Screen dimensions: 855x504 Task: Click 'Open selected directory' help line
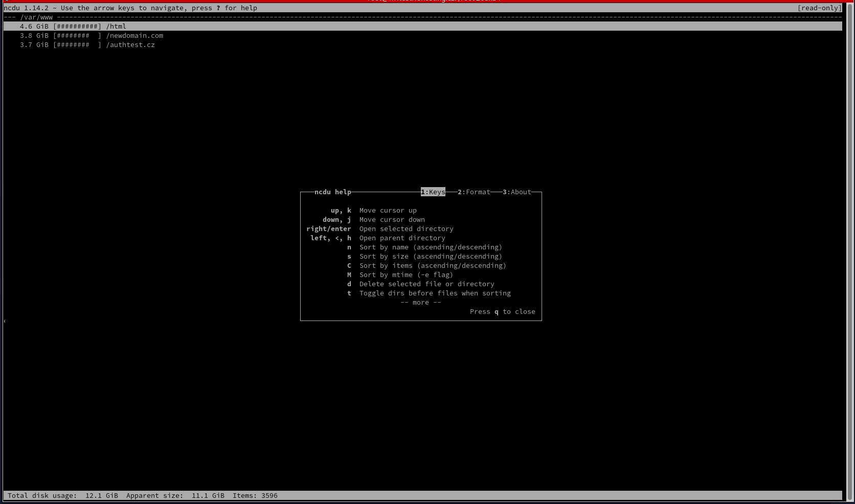click(407, 228)
